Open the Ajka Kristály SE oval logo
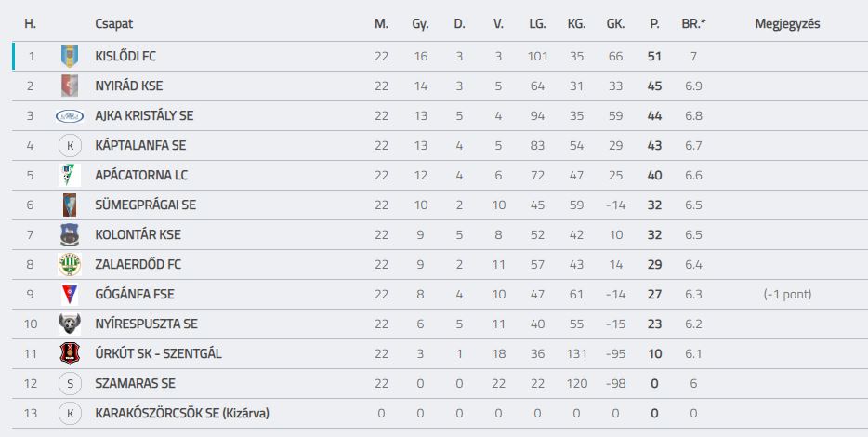868x437 pixels. tap(70, 115)
